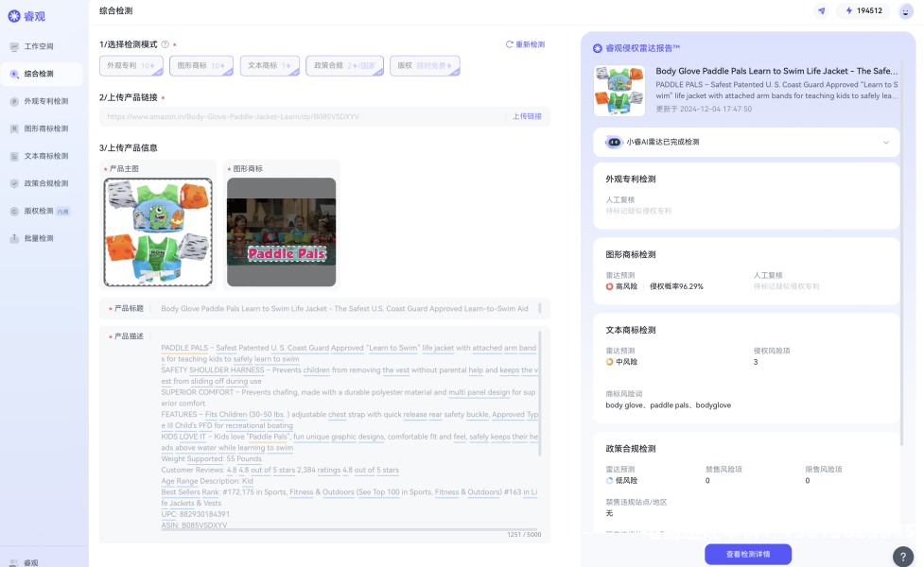Click the 文本商标检测 sidebar icon
This screenshot has width=924, height=567.
coord(14,156)
